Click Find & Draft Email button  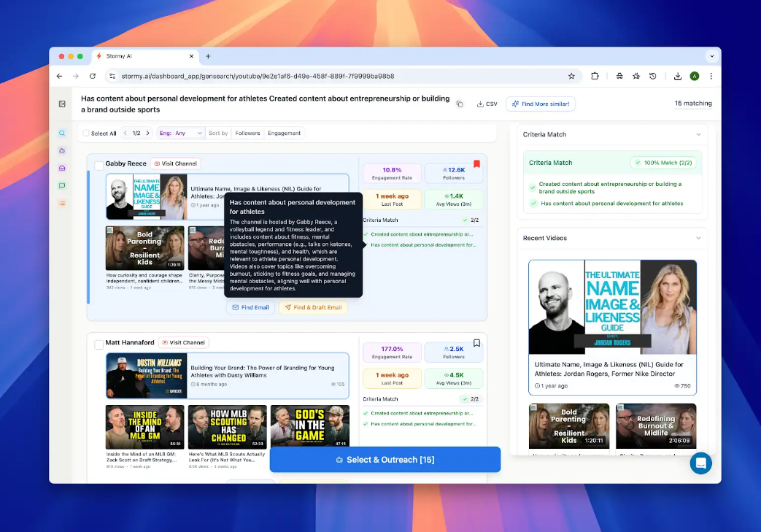coord(313,307)
